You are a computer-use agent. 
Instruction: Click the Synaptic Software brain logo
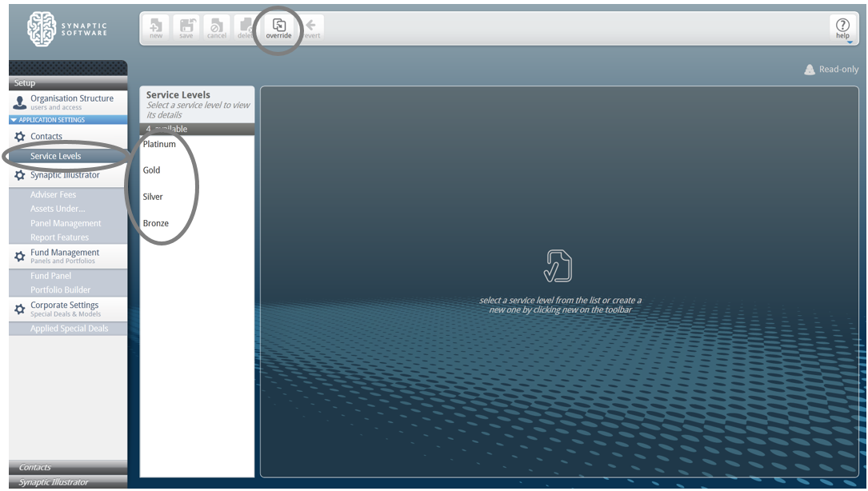(x=42, y=29)
